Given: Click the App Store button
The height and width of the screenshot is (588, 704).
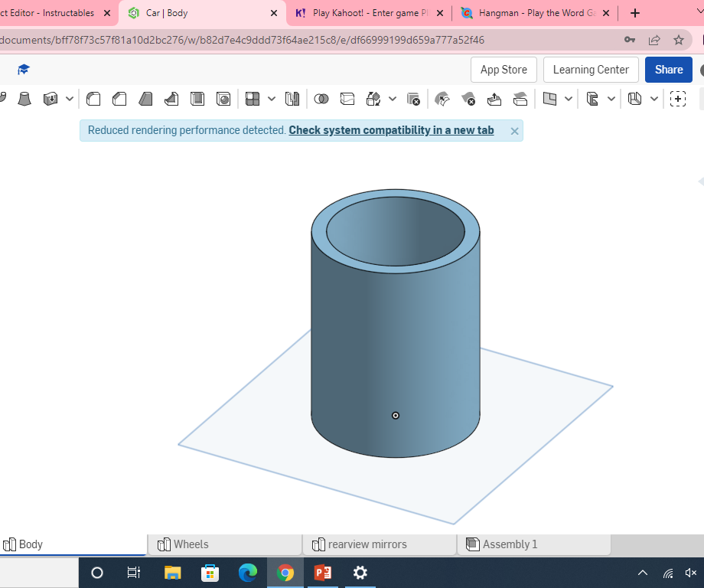Looking at the screenshot, I should click(x=504, y=70).
